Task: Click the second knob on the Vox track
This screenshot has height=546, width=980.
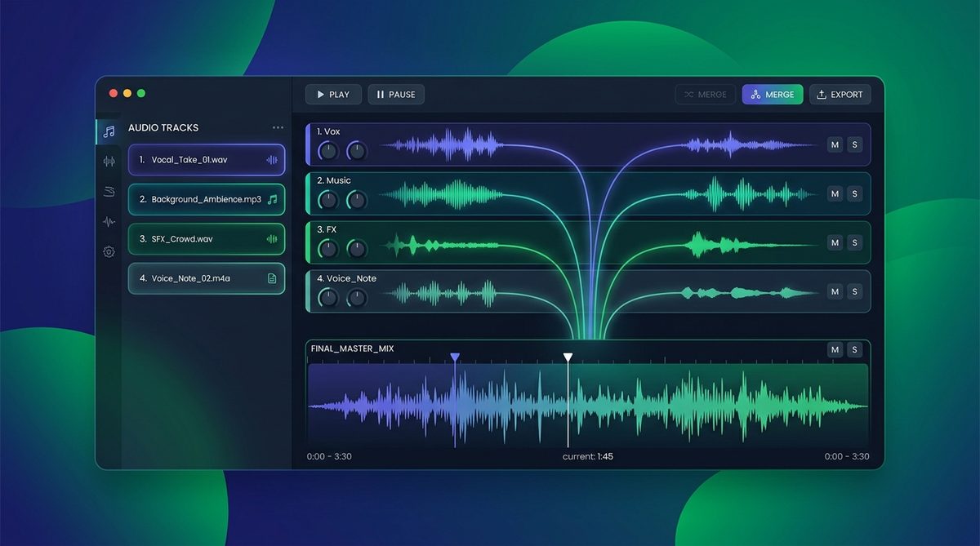Action: (x=357, y=151)
